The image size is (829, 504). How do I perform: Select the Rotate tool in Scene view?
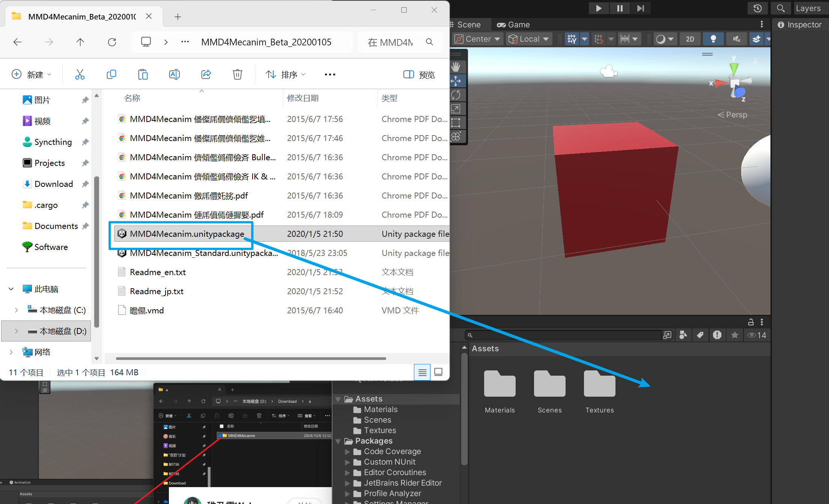click(456, 95)
